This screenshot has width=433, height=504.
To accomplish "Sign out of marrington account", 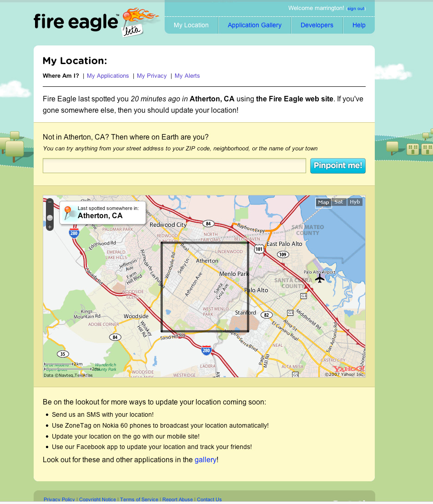I will 356,9.
